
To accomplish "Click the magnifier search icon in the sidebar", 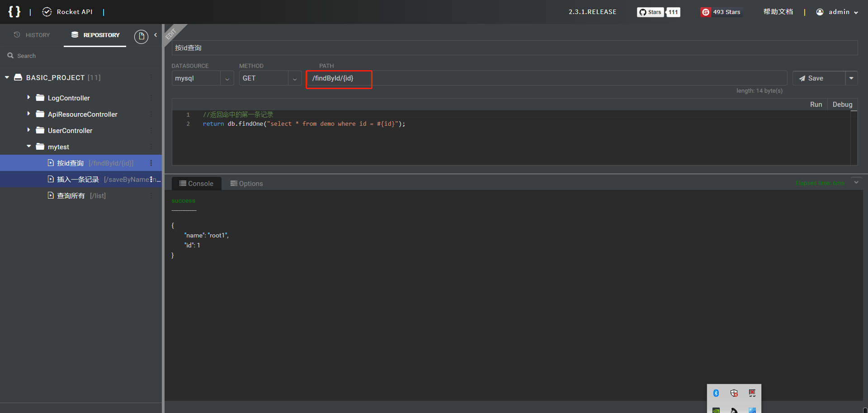I will click(x=10, y=56).
